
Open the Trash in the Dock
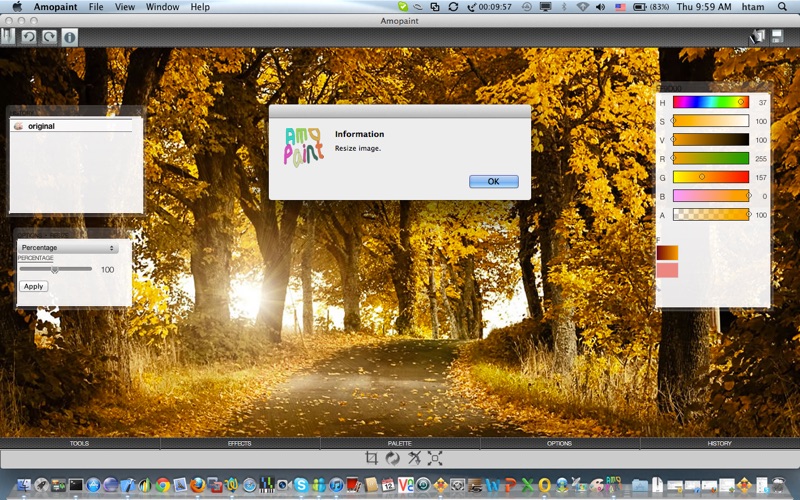click(778, 485)
